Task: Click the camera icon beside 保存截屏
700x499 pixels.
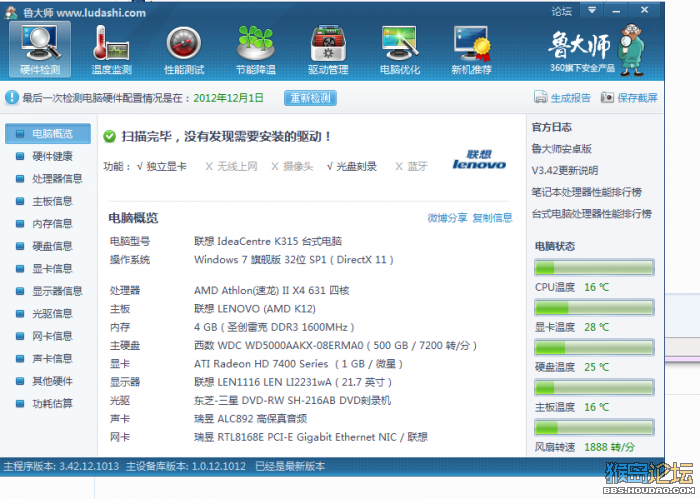Action: (607, 97)
